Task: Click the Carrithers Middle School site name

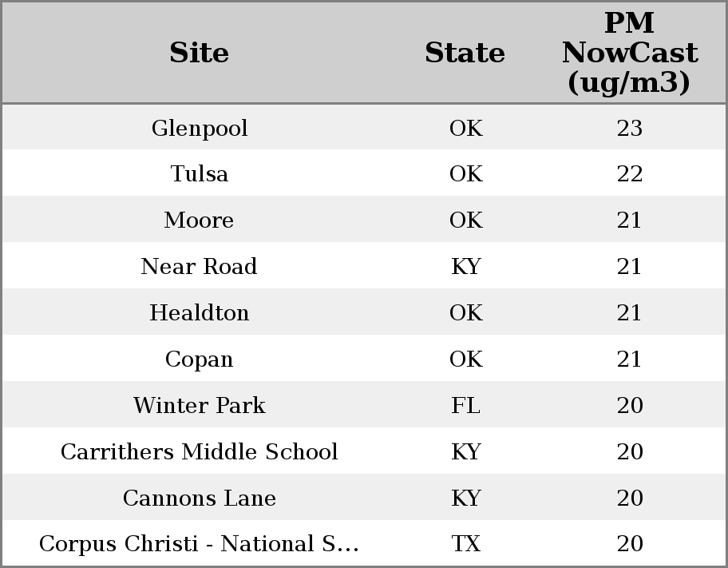Action: coord(199,452)
